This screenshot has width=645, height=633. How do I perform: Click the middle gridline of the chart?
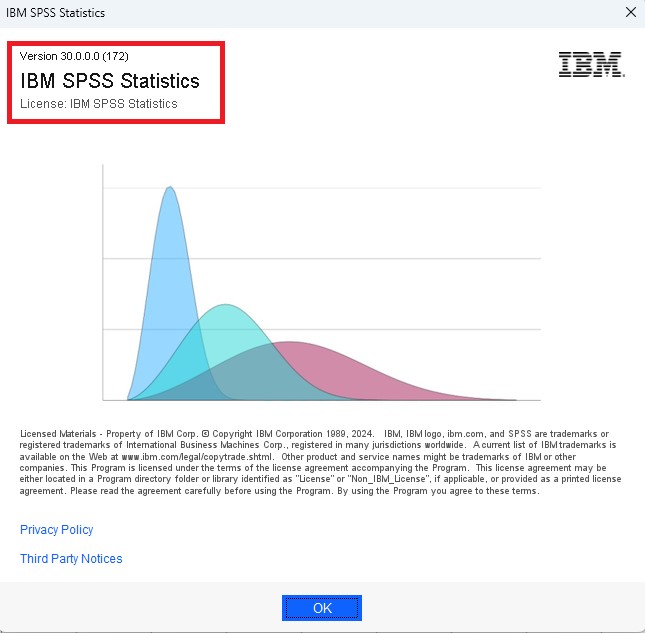pyautogui.click(x=400, y=259)
